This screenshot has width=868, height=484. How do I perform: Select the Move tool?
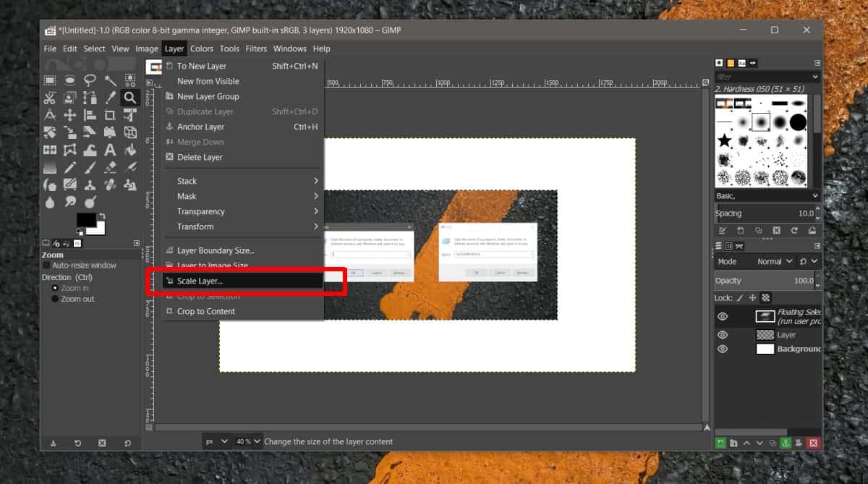(70, 115)
